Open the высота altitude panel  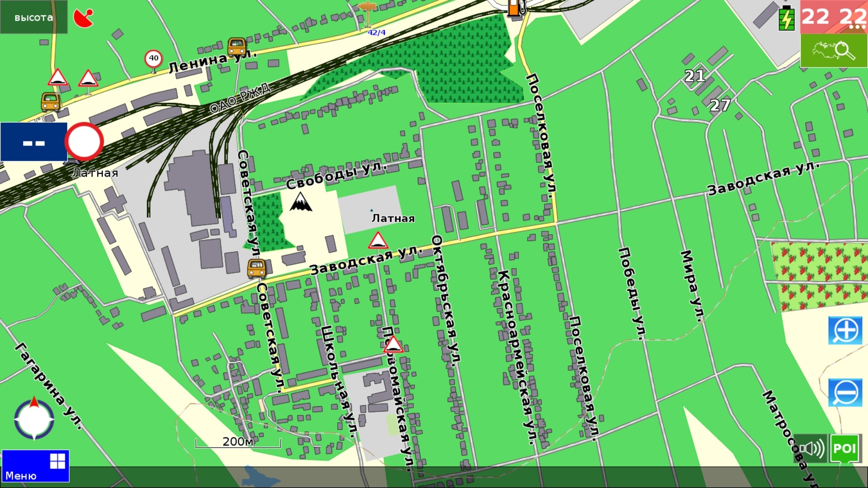34,17
